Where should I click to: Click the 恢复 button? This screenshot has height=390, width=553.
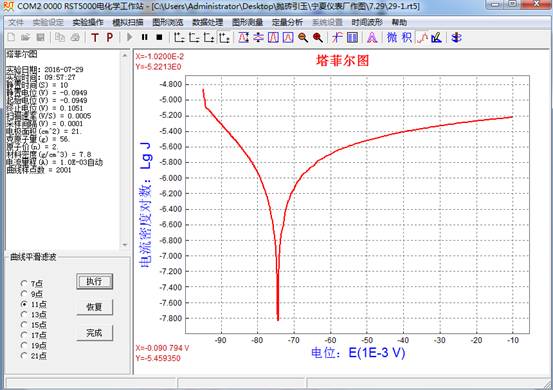coord(95,307)
